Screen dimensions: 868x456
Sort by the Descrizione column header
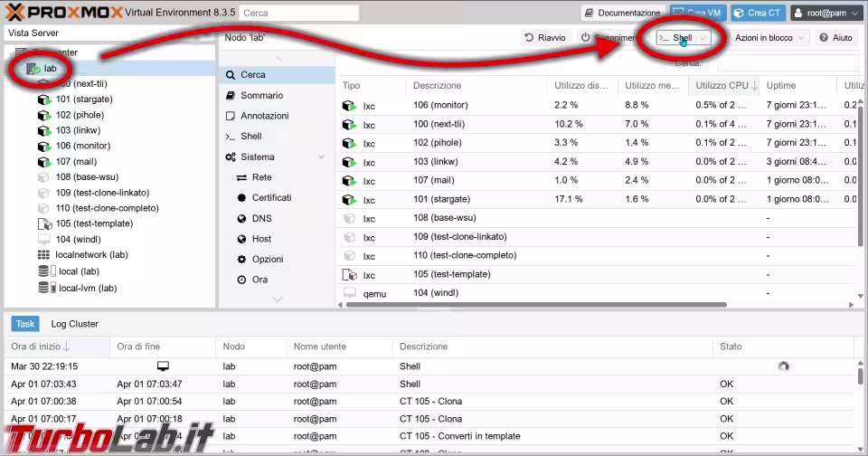[476, 85]
